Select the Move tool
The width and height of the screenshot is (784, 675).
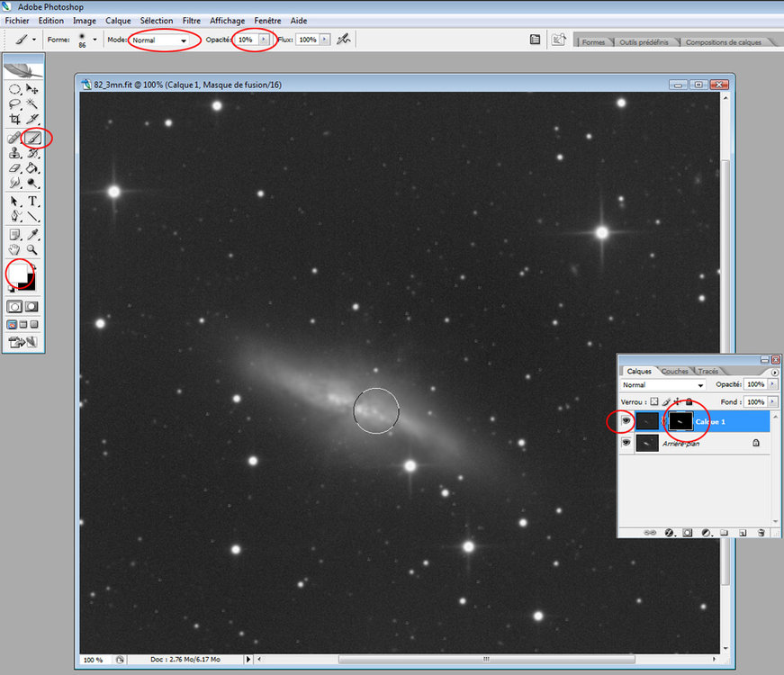[x=32, y=89]
